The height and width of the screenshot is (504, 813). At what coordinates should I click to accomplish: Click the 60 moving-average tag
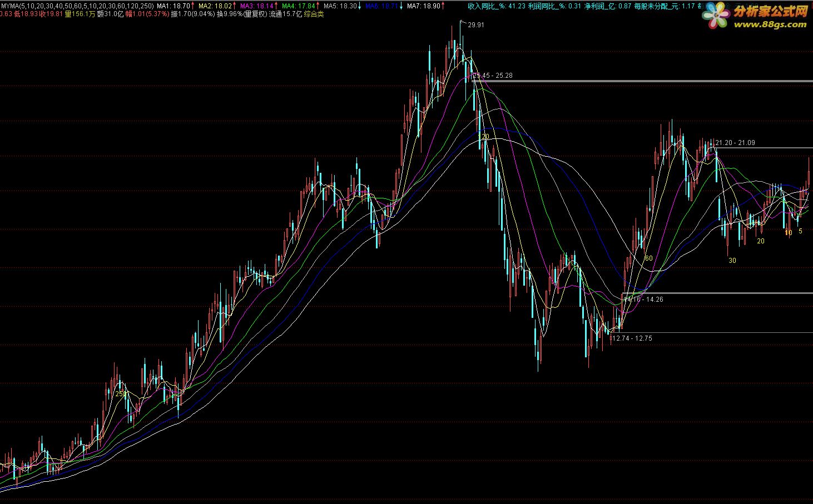pos(648,259)
